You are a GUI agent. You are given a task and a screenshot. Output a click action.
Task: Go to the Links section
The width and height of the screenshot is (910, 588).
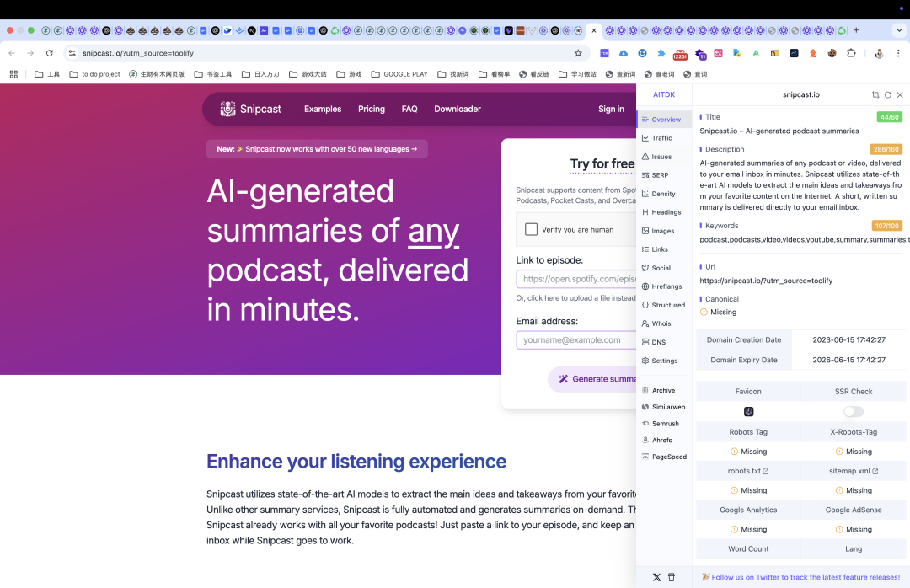[x=665, y=249]
